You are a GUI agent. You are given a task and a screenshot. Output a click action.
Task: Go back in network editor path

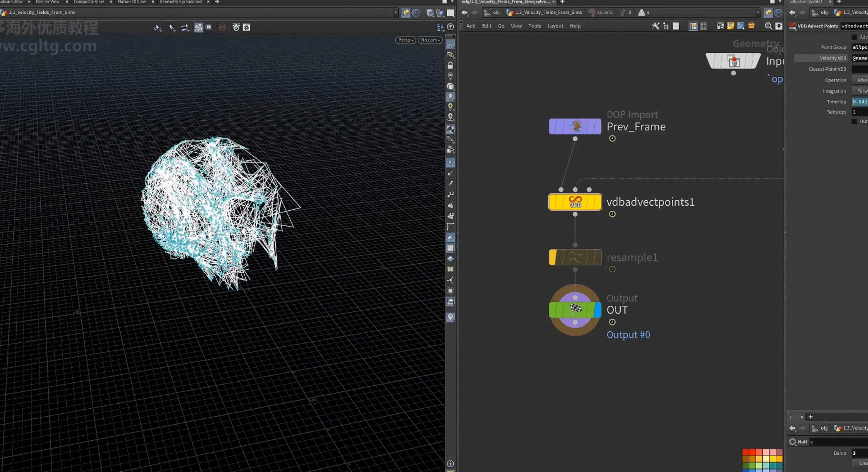pos(464,13)
